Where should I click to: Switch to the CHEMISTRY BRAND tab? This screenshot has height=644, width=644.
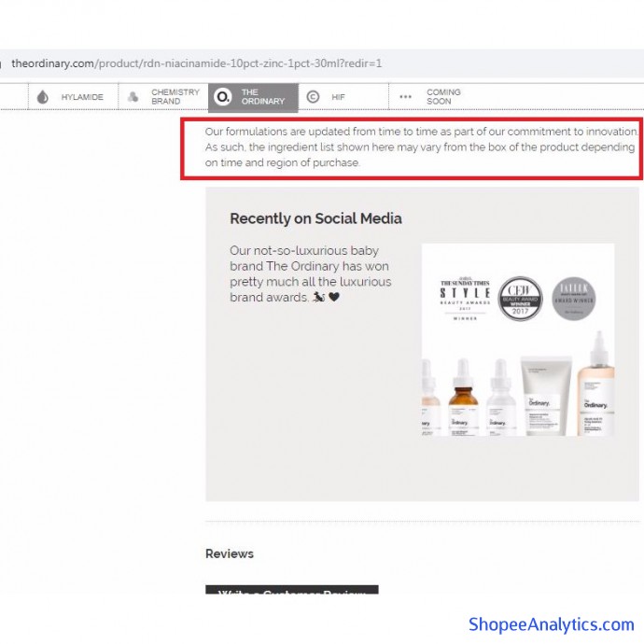click(175, 97)
